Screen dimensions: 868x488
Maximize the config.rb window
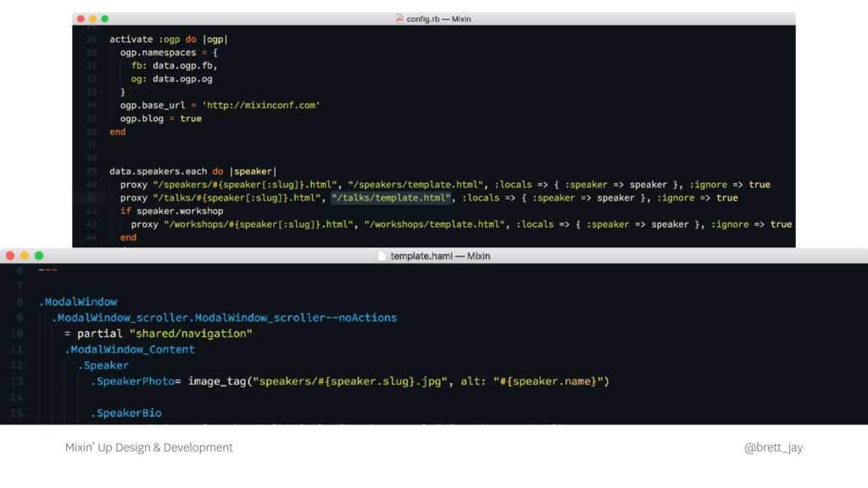pos(104,19)
